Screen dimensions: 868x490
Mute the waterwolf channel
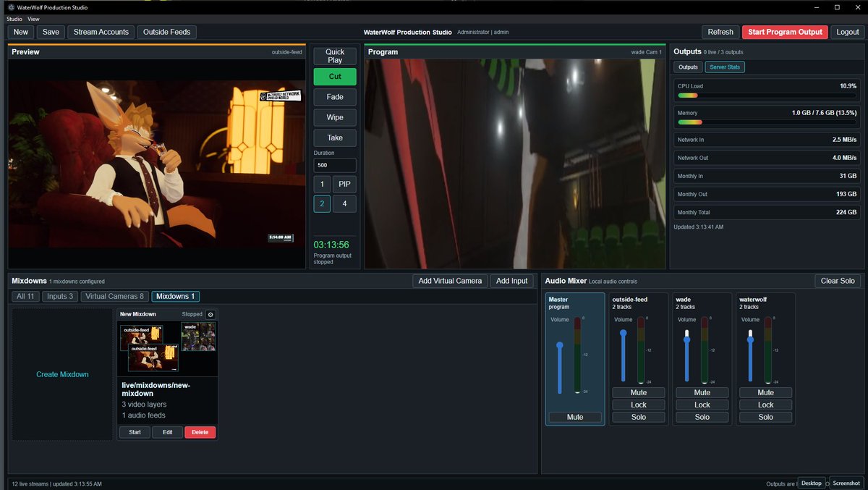coord(766,392)
